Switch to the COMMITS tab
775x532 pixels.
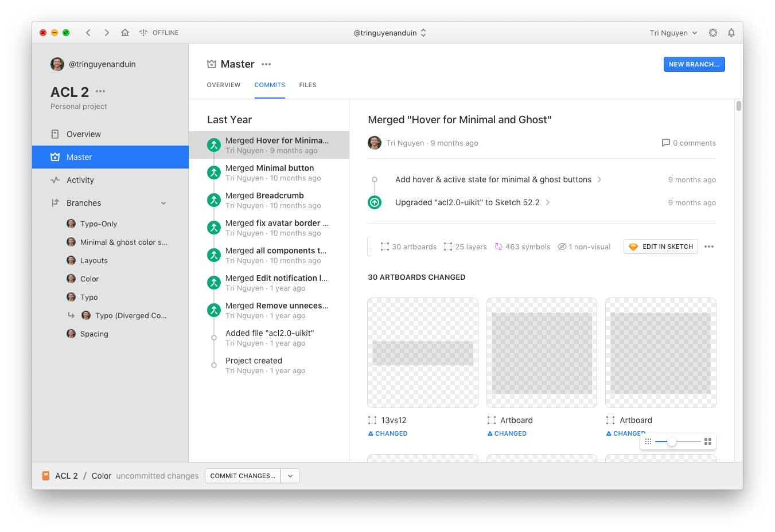[270, 85]
